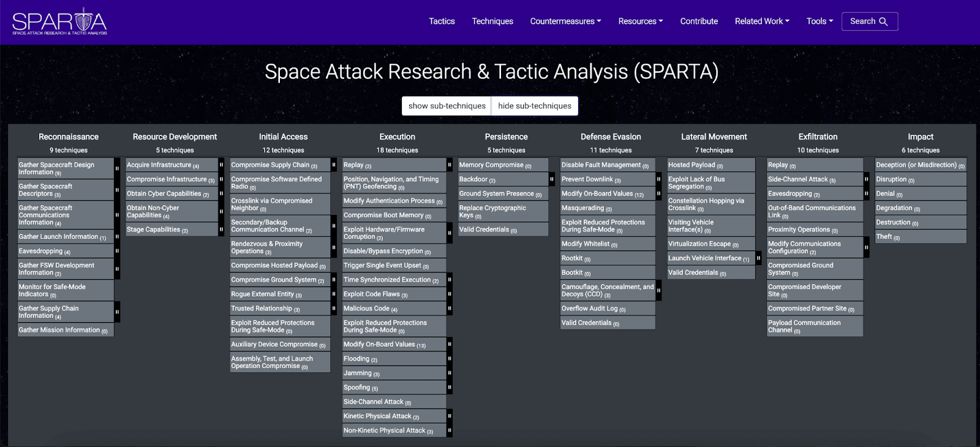Open Theft technique in Impact column
The width and height of the screenshot is (980, 447).
coord(921,236)
